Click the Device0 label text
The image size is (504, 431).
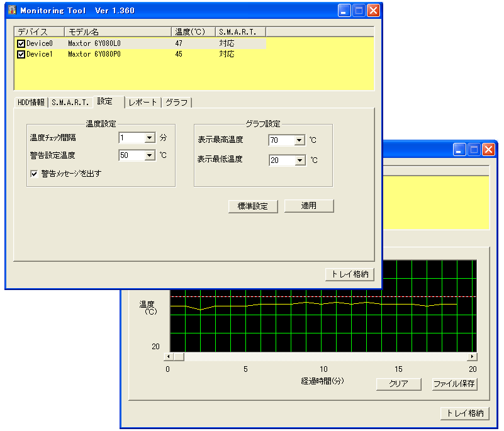(x=39, y=43)
